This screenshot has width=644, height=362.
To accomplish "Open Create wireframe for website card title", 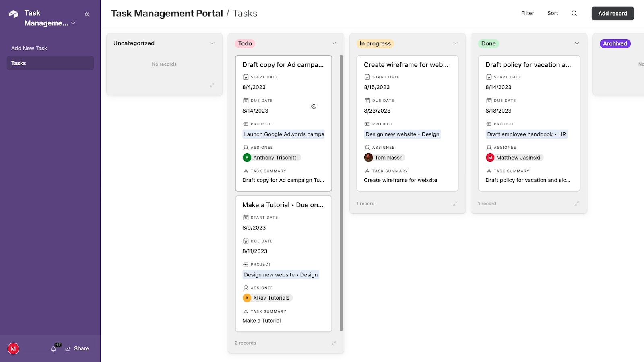I will pyautogui.click(x=406, y=65).
